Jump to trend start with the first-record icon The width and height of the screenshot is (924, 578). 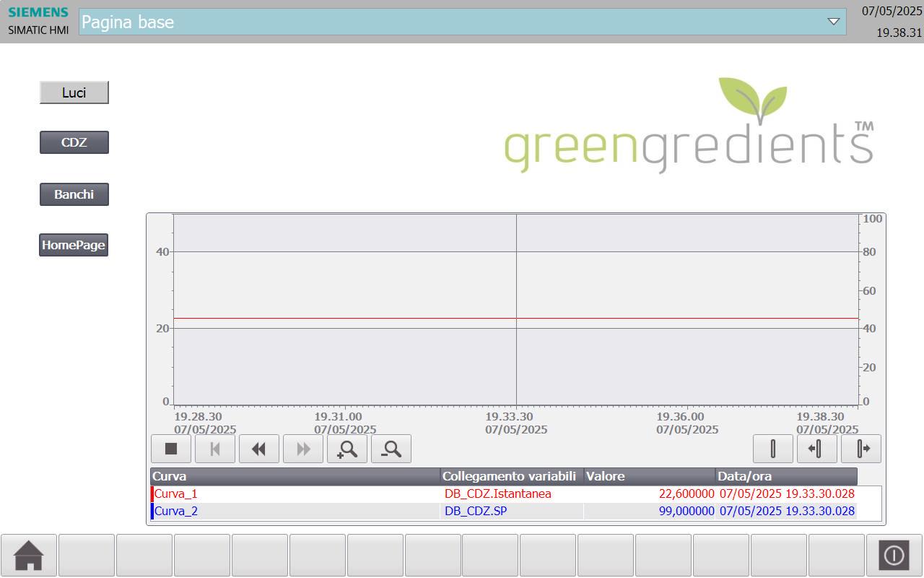coord(215,449)
